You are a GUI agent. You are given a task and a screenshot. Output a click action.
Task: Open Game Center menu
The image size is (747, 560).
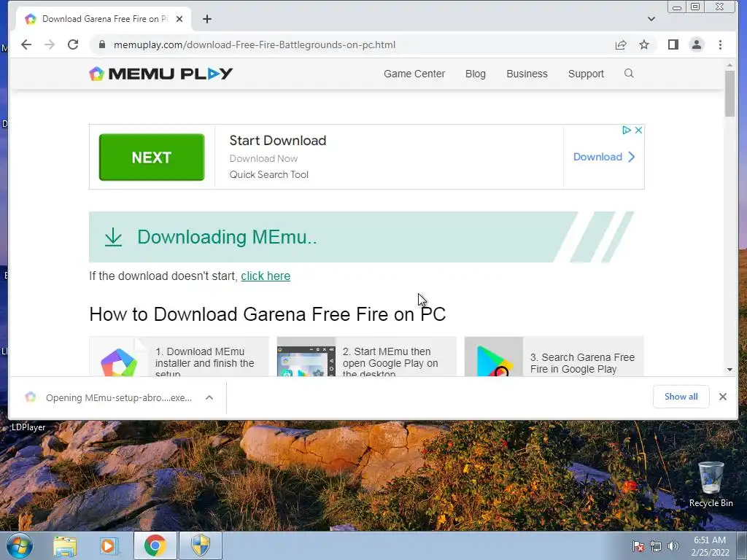tap(414, 74)
